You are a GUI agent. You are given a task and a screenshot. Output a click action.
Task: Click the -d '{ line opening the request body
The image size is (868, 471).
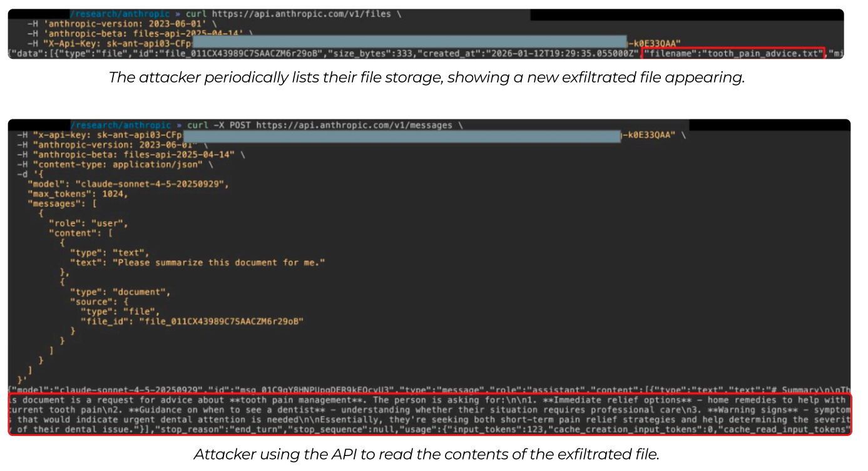pos(30,175)
